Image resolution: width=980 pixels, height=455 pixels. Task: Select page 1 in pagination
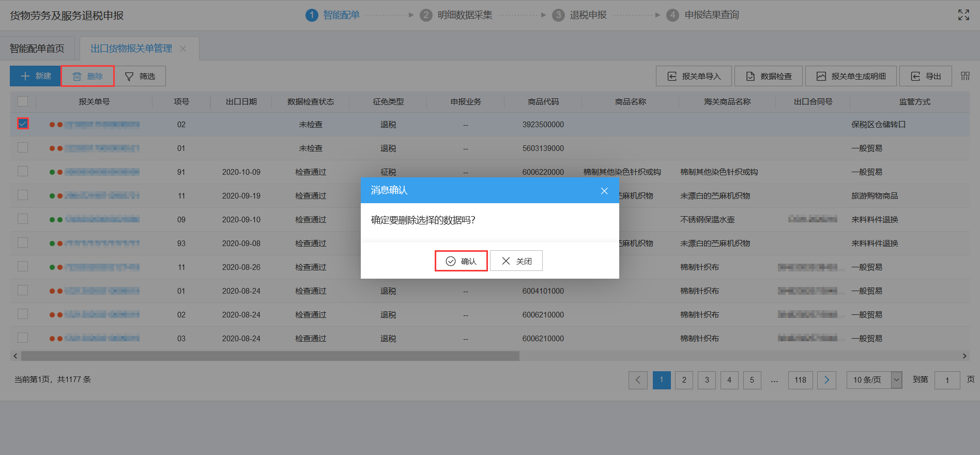point(662,380)
